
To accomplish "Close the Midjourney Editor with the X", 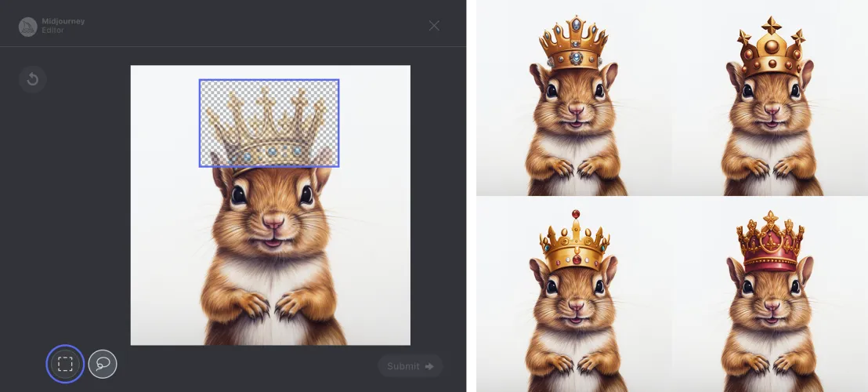I will [x=434, y=26].
